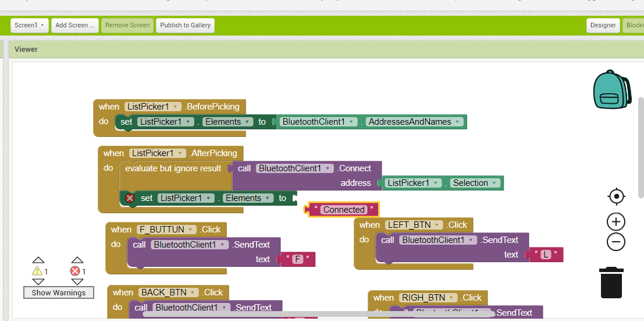
Task: Click the trash can icon
Action: [x=611, y=283]
